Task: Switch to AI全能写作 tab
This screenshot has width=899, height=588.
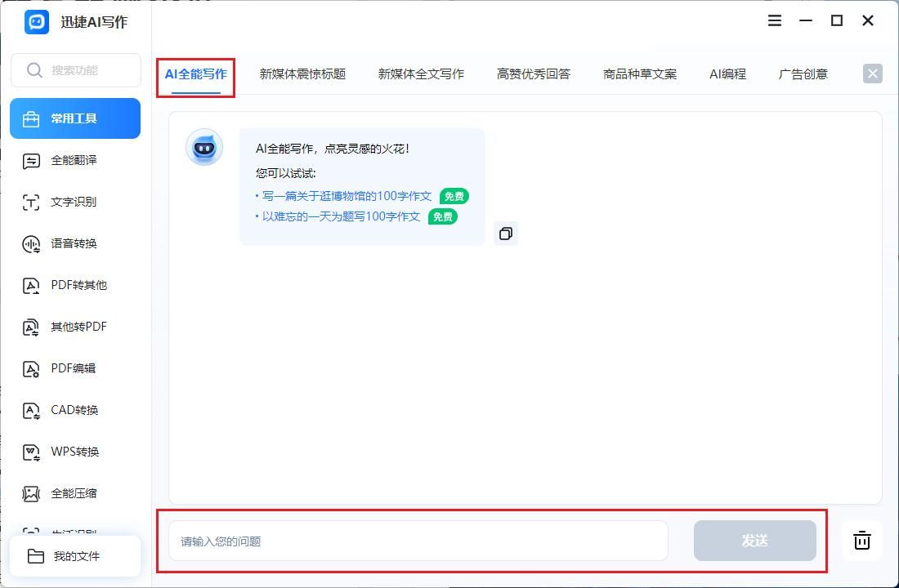Action: point(195,74)
